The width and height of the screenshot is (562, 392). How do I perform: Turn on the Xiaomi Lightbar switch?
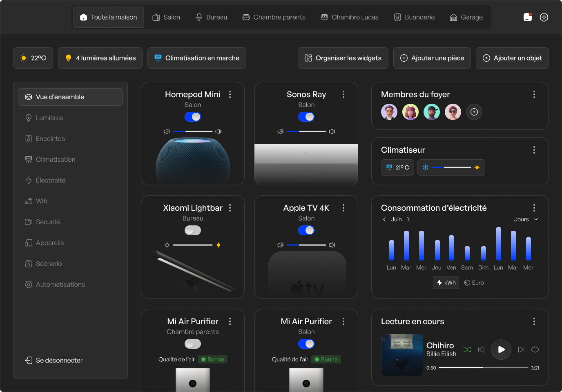pos(193,230)
